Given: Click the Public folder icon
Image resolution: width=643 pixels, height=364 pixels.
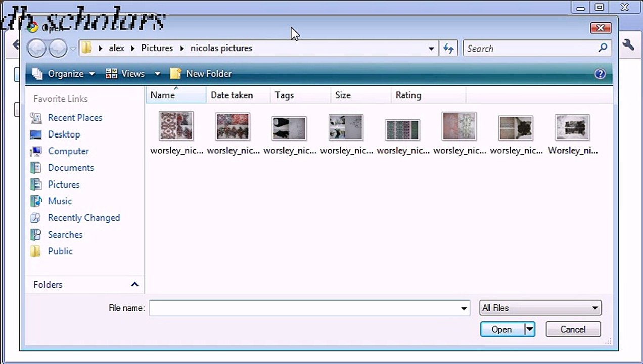Looking at the screenshot, I should [36, 251].
